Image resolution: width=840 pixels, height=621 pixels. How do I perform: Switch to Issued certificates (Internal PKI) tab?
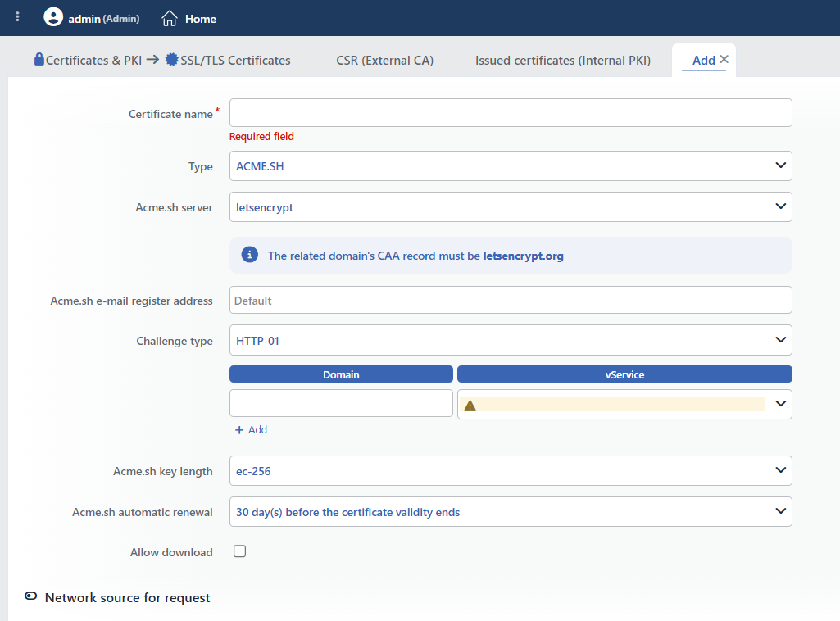(563, 61)
